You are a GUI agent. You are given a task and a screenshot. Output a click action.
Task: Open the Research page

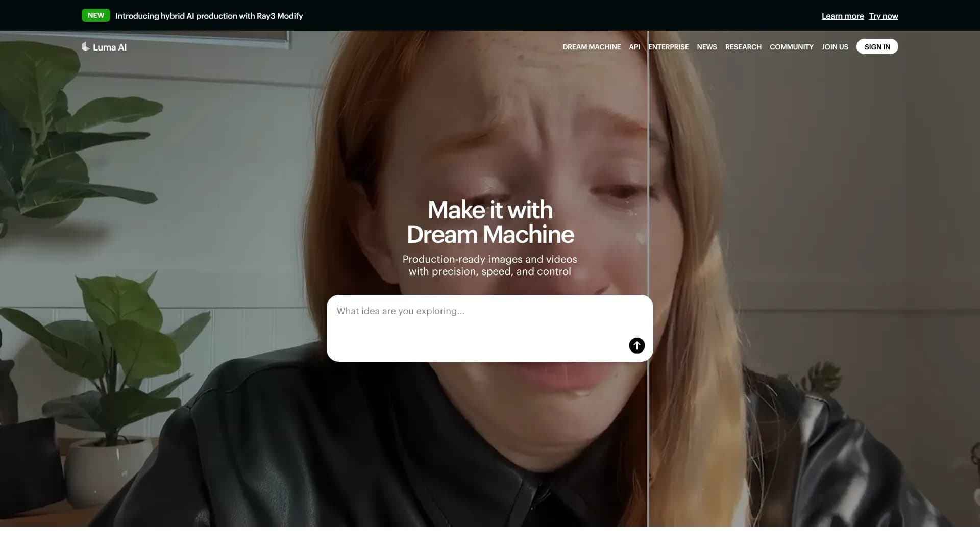click(x=743, y=47)
